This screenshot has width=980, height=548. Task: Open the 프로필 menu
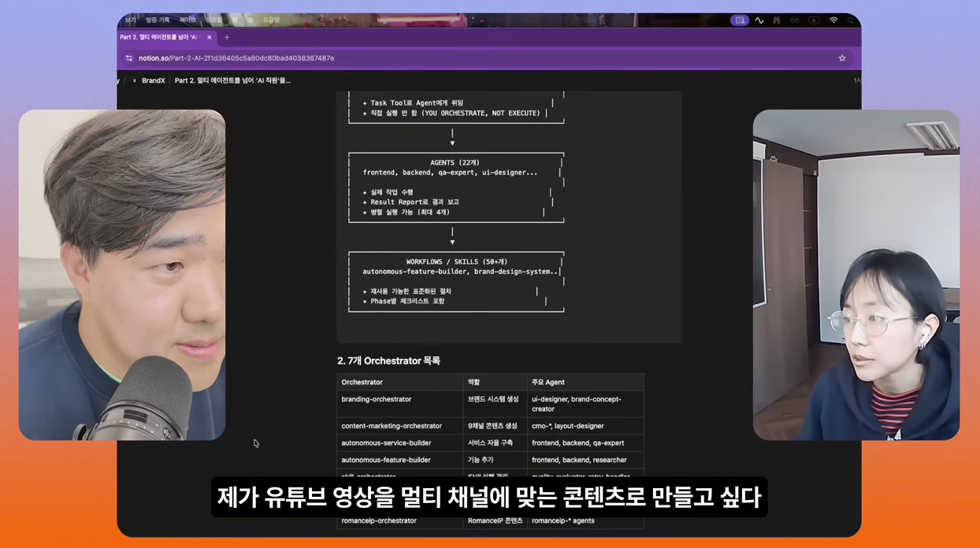click(214, 20)
